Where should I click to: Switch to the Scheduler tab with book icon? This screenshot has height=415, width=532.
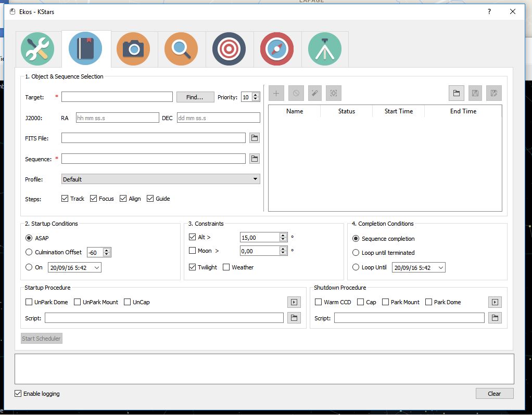pyautogui.click(x=85, y=49)
